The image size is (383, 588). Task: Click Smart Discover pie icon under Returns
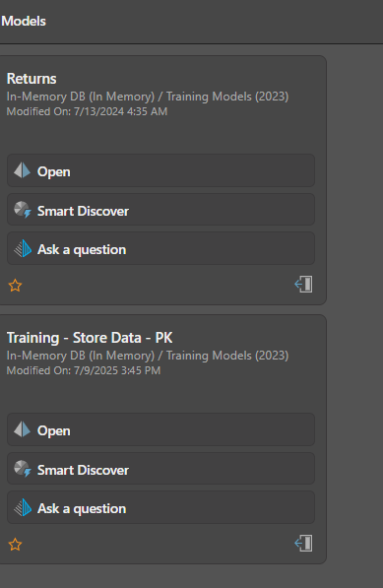pos(22,210)
